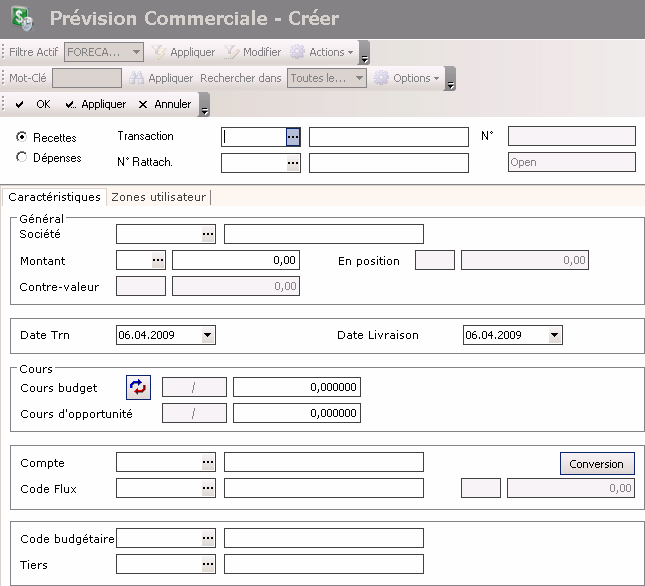Switch to the Zones utilisateur tab
Image resolution: width=645 pixels, height=586 pixels.
[158, 197]
